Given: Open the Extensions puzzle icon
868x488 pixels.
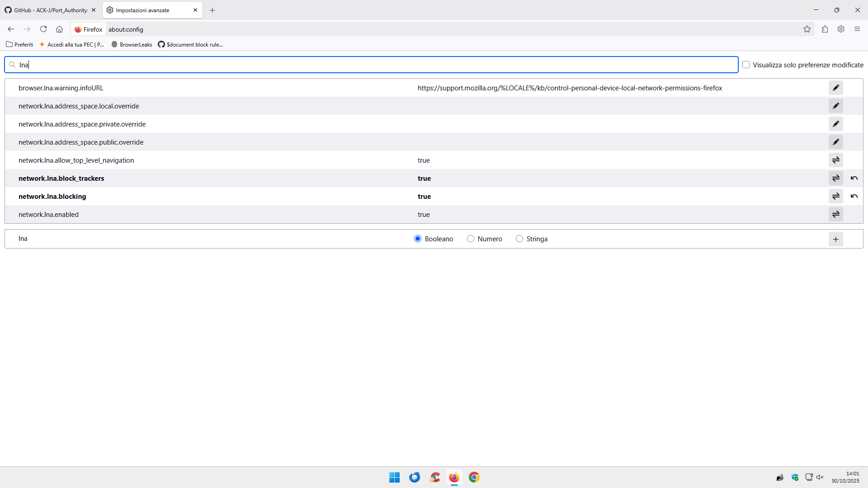Looking at the screenshot, I should 825,29.
